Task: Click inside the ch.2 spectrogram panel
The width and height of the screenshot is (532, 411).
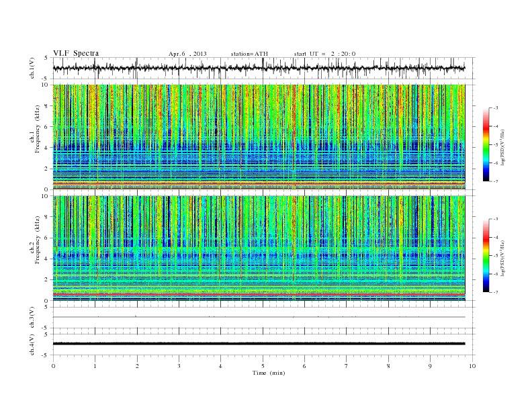Action: (x=259, y=248)
